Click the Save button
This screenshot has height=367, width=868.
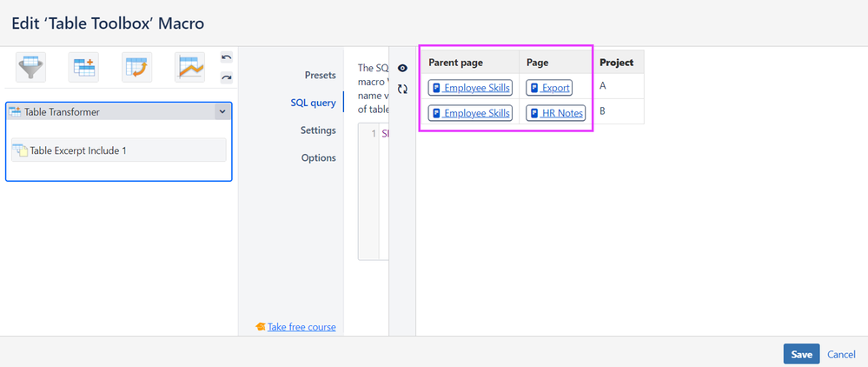coord(802,354)
